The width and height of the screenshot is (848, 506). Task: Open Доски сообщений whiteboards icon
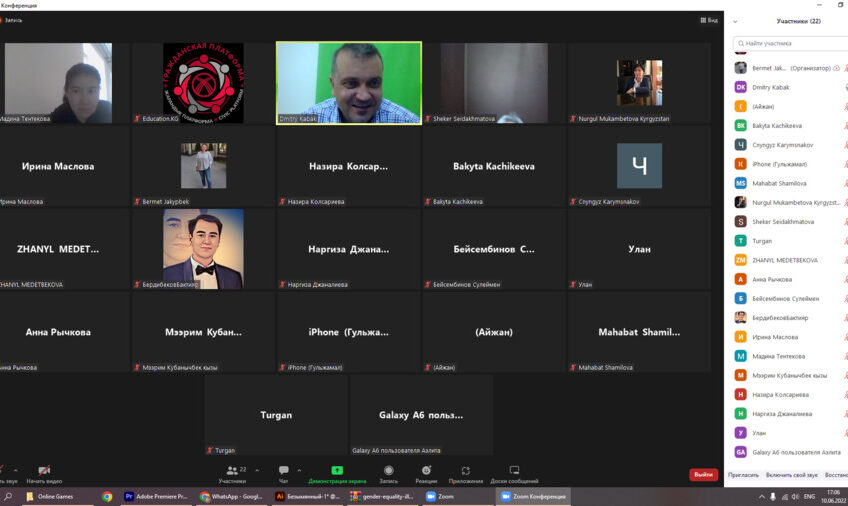tap(514, 470)
